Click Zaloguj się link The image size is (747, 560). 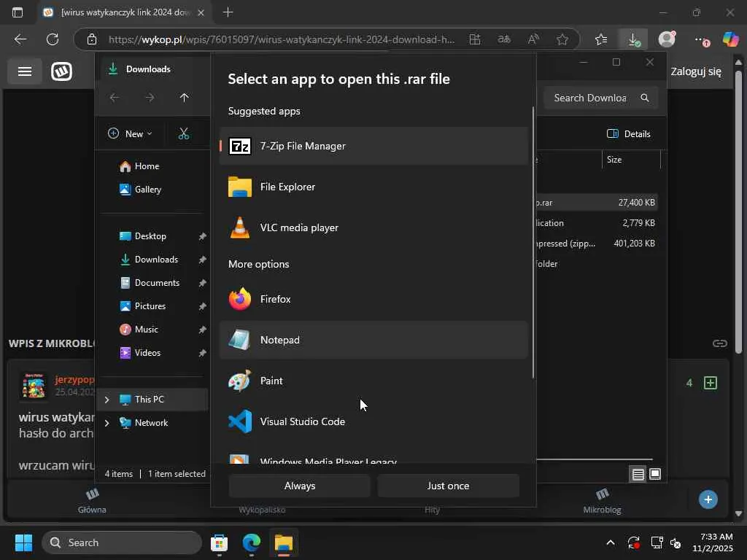click(696, 71)
